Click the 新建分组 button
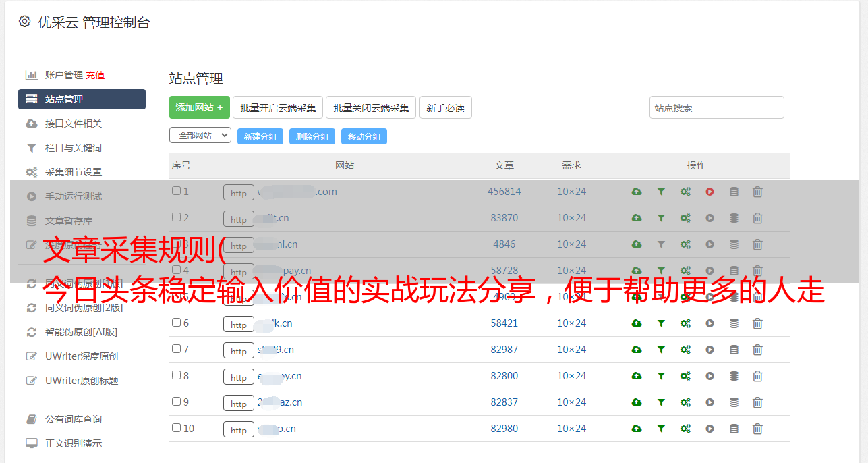Screen dimensions: 868x463 coord(260,136)
